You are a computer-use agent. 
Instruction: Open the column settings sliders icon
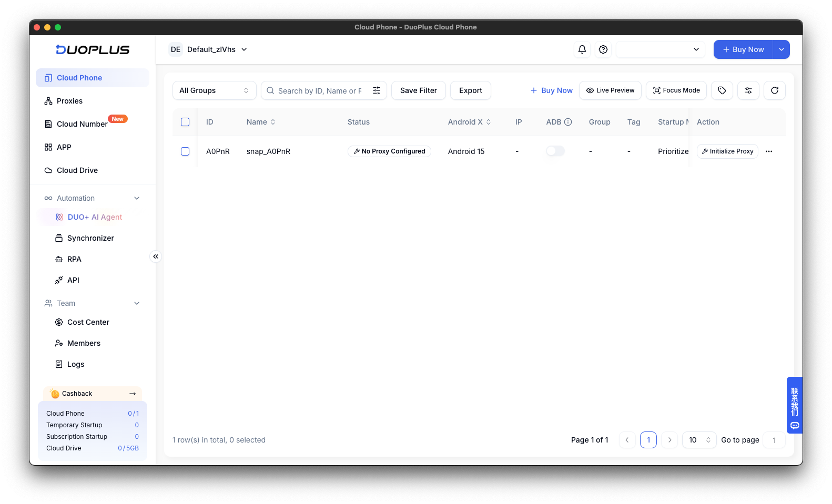coord(748,90)
